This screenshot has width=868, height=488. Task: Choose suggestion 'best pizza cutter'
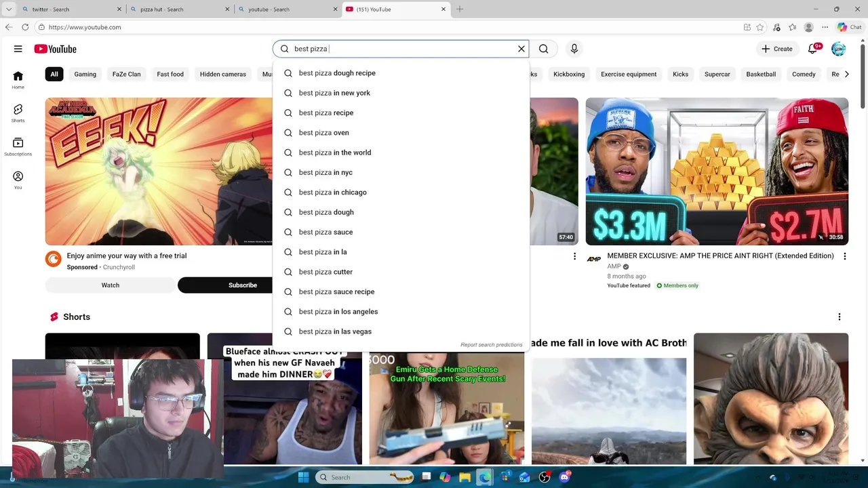coord(401,272)
